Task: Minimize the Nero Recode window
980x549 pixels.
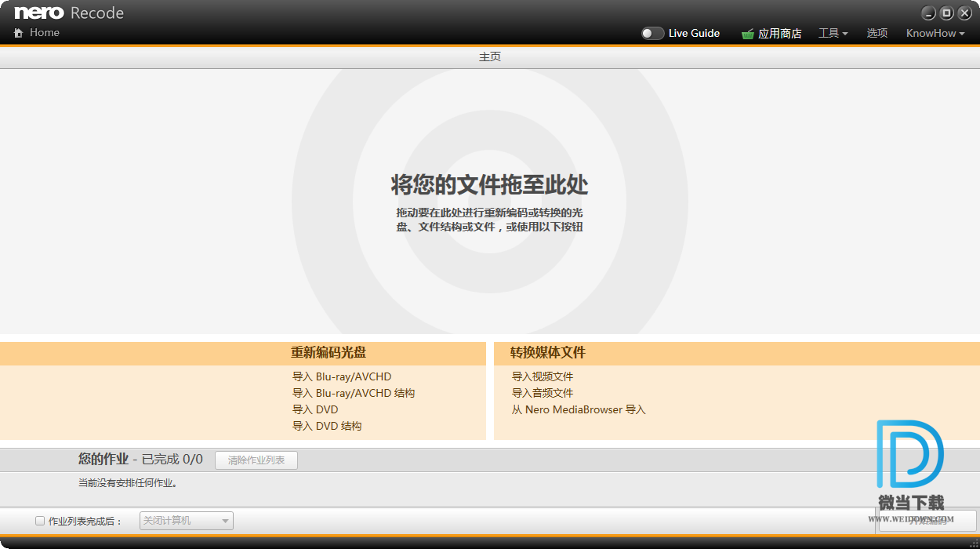Action: coord(928,13)
